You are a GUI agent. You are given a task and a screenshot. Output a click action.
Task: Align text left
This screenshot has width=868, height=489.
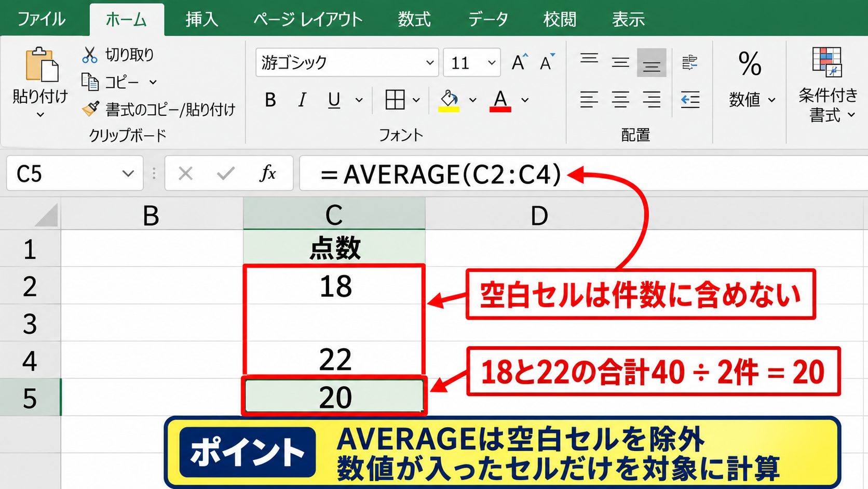(x=589, y=99)
